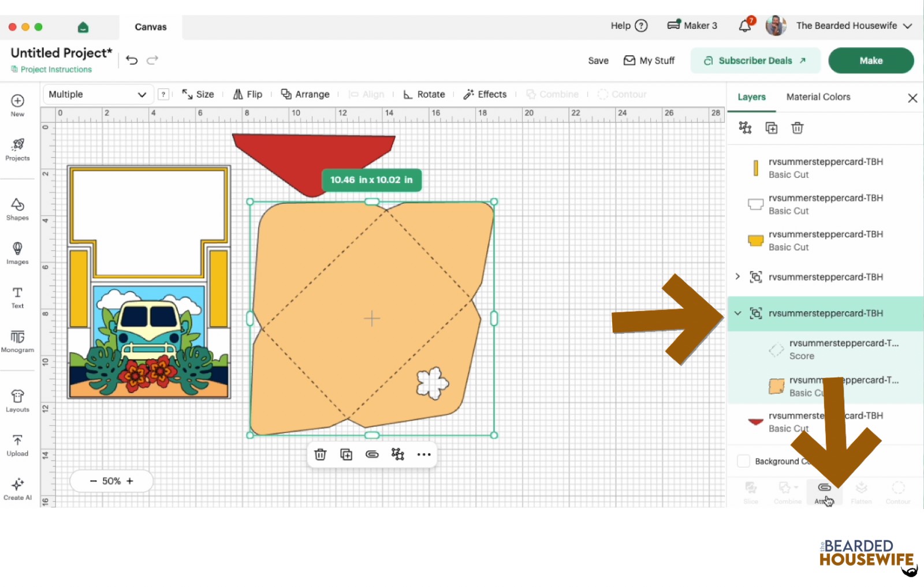Open the Projects sidebar panel

click(17, 149)
